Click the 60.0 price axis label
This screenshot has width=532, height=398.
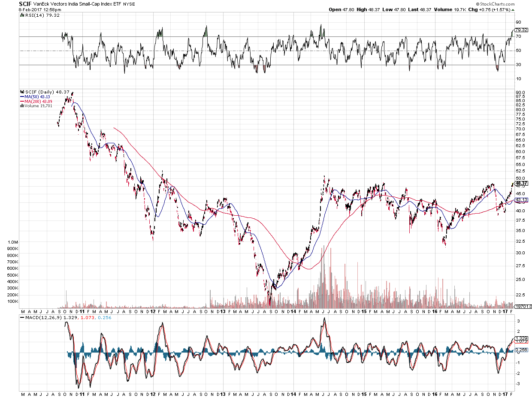tap(520, 151)
